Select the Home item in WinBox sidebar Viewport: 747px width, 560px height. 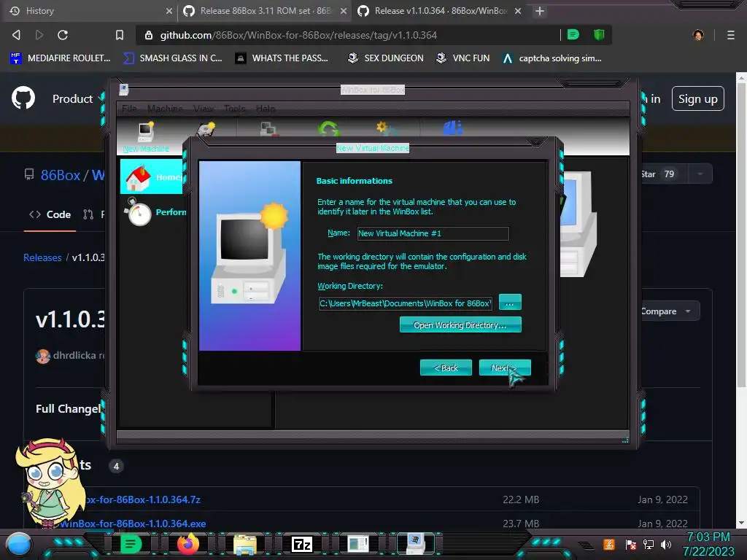pos(152,176)
